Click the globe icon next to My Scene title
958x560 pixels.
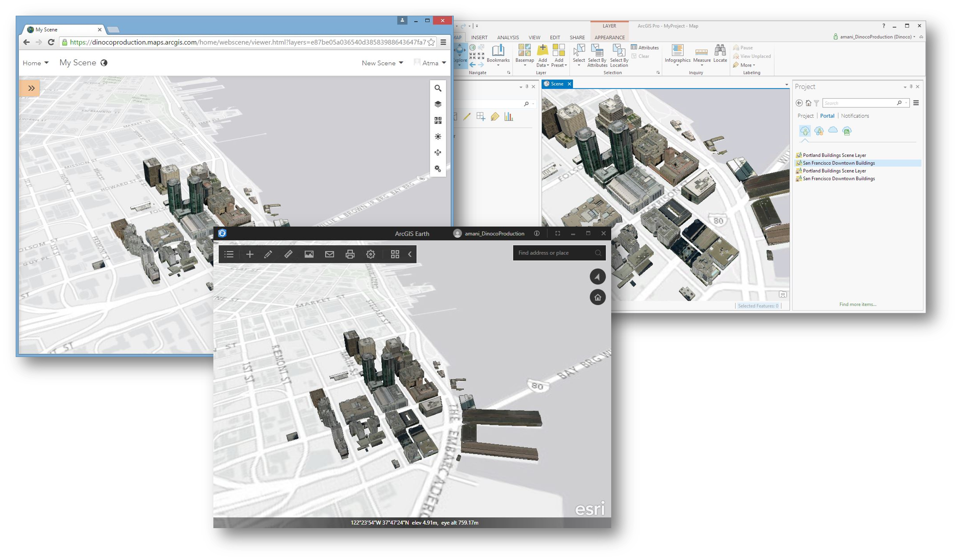click(104, 63)
